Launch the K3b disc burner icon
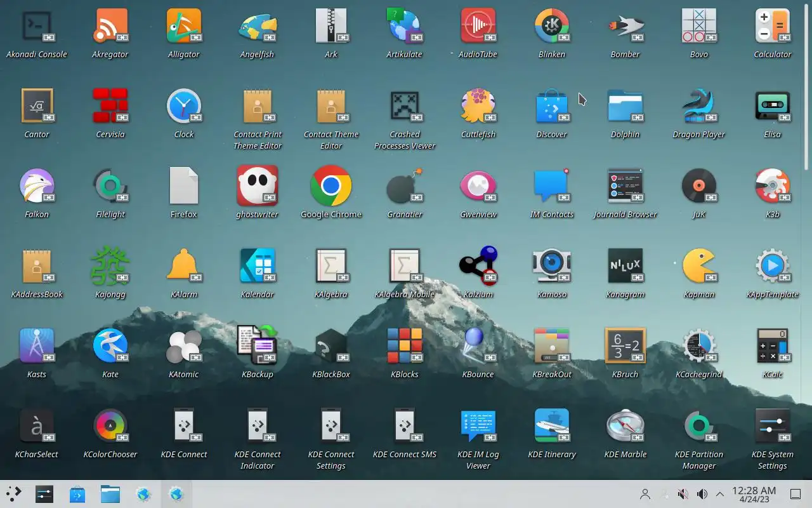 coord(773,185)
